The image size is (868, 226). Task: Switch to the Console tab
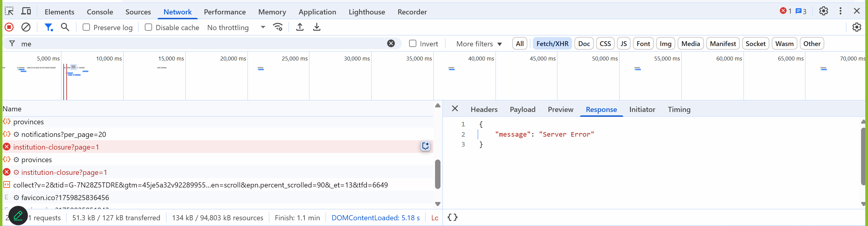pyautogui.click(x=100, y=12)
